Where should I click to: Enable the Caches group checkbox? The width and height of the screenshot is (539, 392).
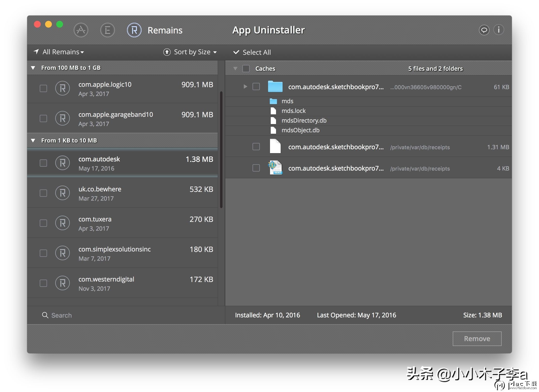[x=246, y=69]
